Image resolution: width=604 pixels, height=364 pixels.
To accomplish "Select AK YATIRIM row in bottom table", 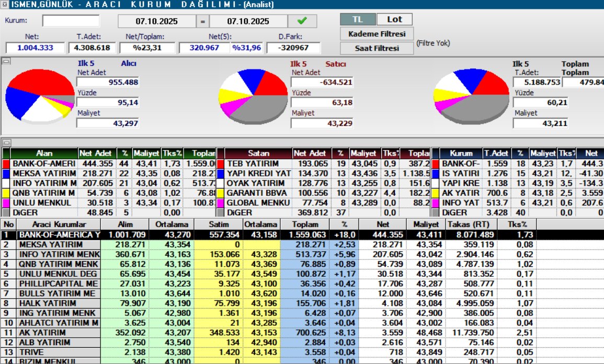I will (302, 333).
